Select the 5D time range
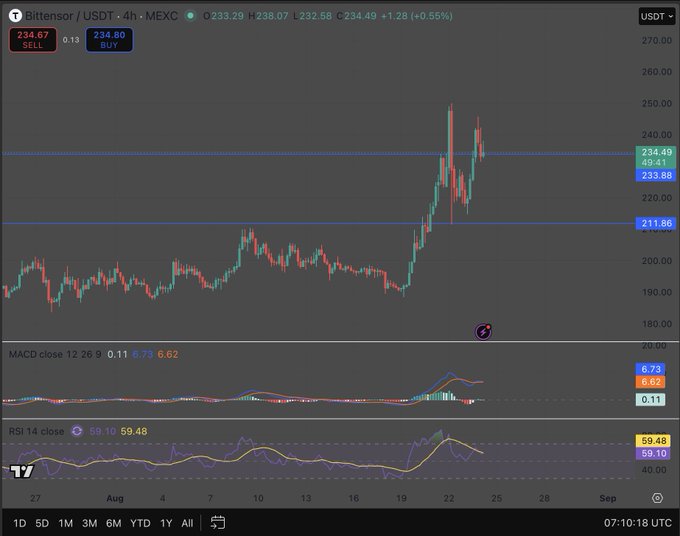Viewport: 680px width, 536px height. coord(42,523)
